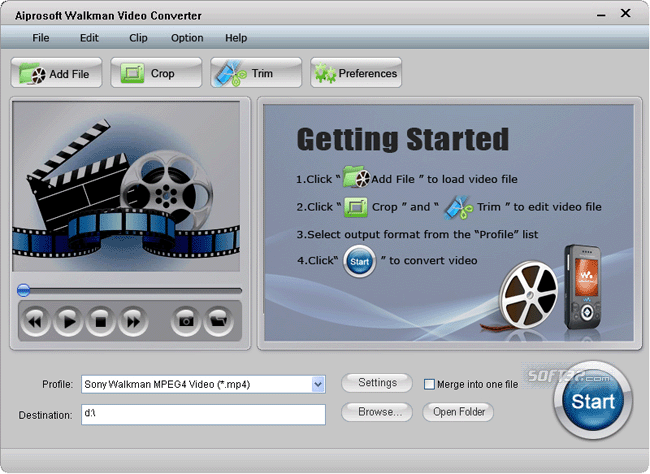Minimize the converter window
The image size is (650, 474).
click(x=601, y=15)
